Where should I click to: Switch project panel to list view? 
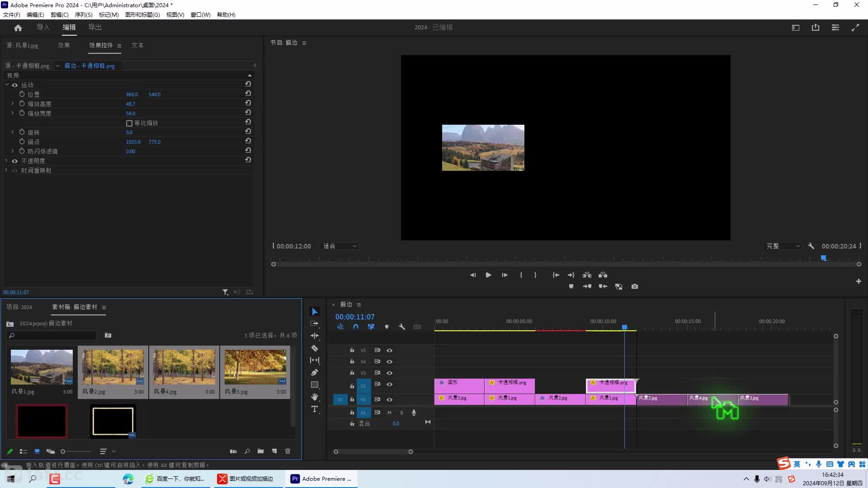[x=24, y=451]
